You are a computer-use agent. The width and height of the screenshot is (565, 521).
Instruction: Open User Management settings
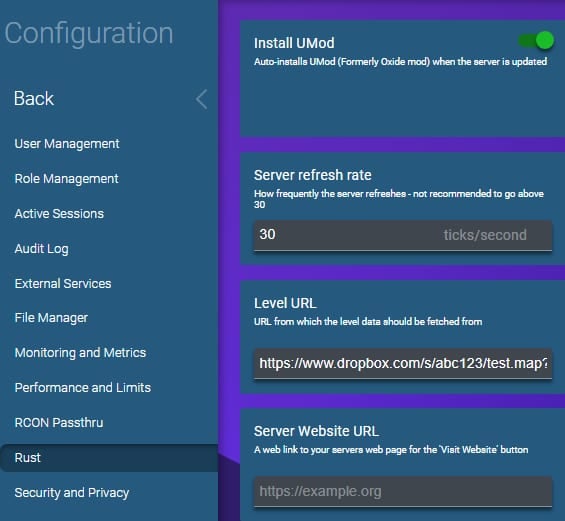tap(67, 144)
